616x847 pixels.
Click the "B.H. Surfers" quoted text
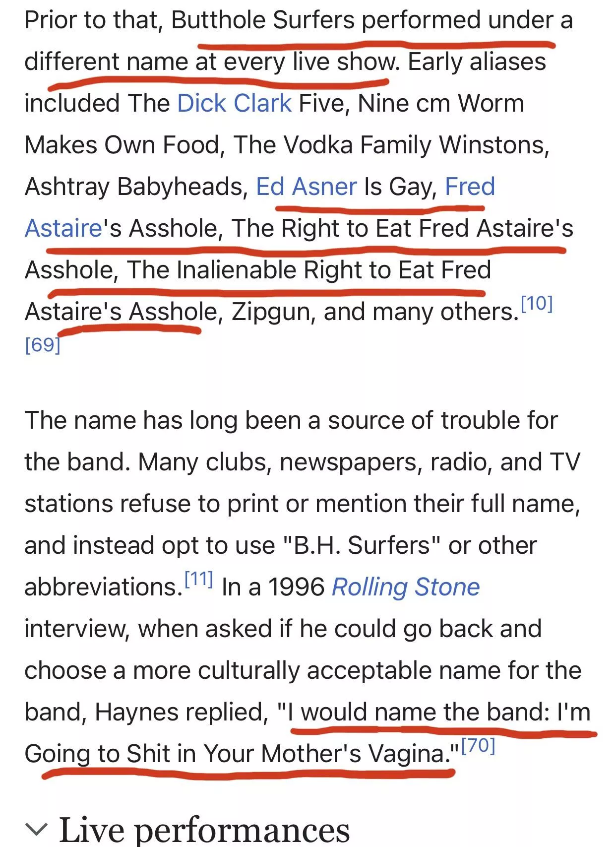pyautogui.click(x=363, y=545)
